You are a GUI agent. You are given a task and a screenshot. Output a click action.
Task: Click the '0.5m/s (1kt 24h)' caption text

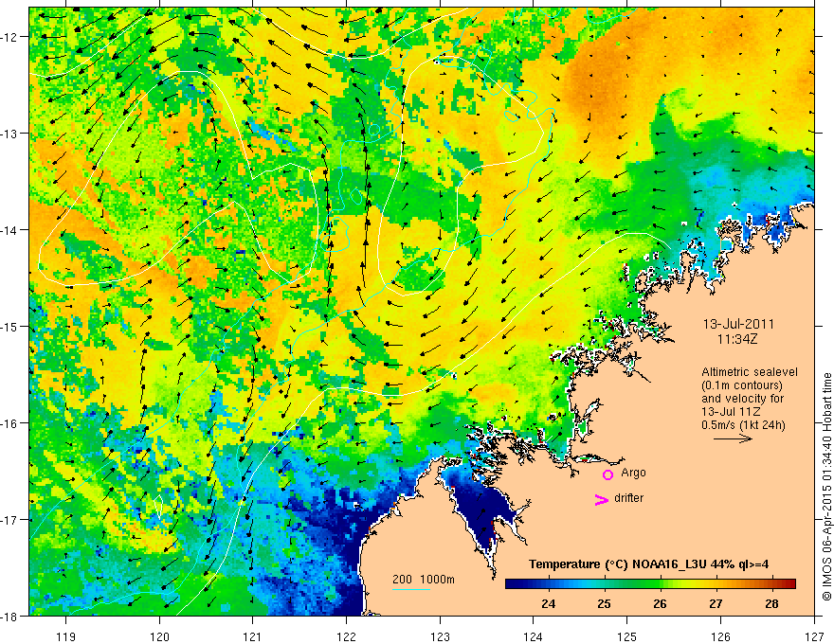(x=743, y=425)
